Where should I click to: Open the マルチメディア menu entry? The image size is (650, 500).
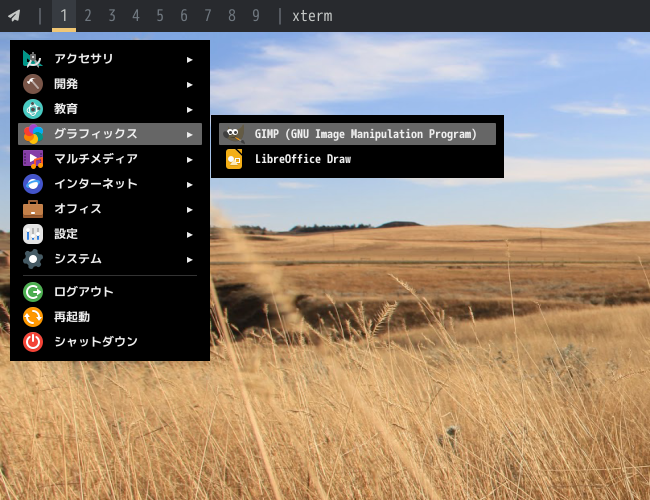point(110,159)
